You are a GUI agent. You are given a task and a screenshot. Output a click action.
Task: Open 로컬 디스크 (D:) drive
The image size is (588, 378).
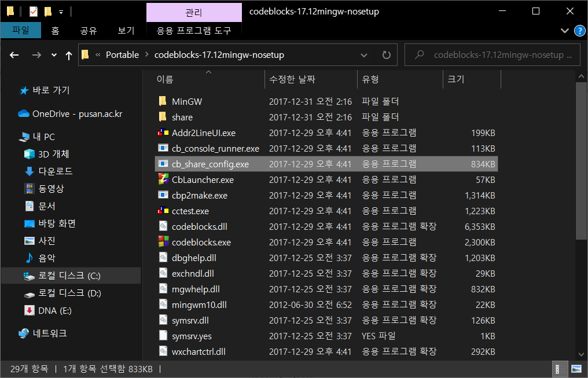click(x=63, y=293)
